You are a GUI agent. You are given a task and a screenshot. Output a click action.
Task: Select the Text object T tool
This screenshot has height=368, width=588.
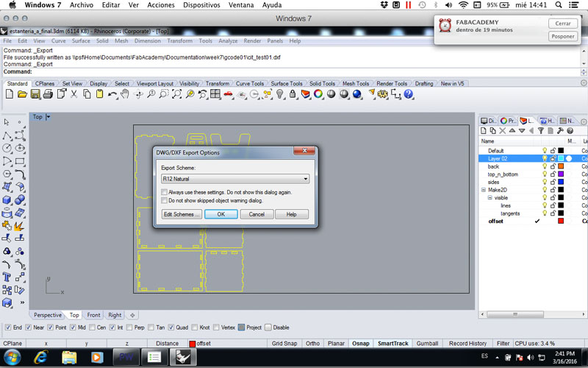[x=7, y=277]
